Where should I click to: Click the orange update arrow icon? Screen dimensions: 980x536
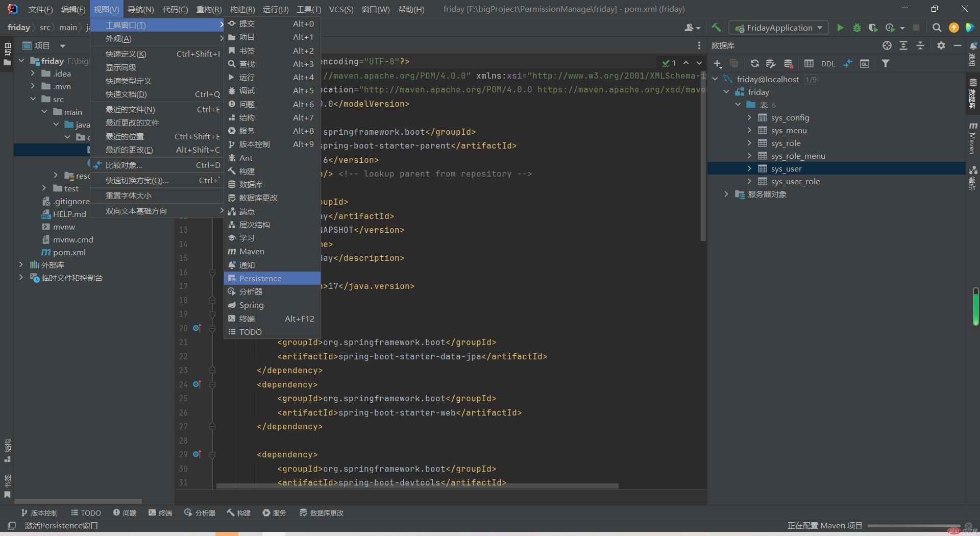[953, 28]
